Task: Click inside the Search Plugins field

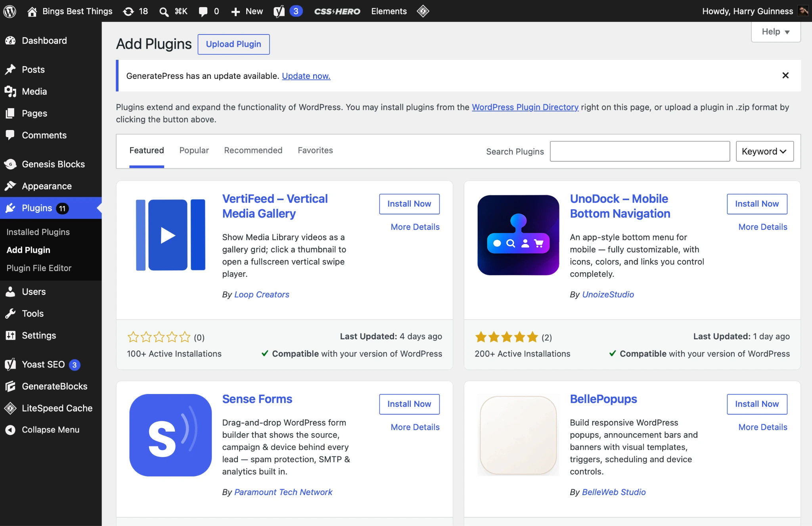Action: [640, 151]
